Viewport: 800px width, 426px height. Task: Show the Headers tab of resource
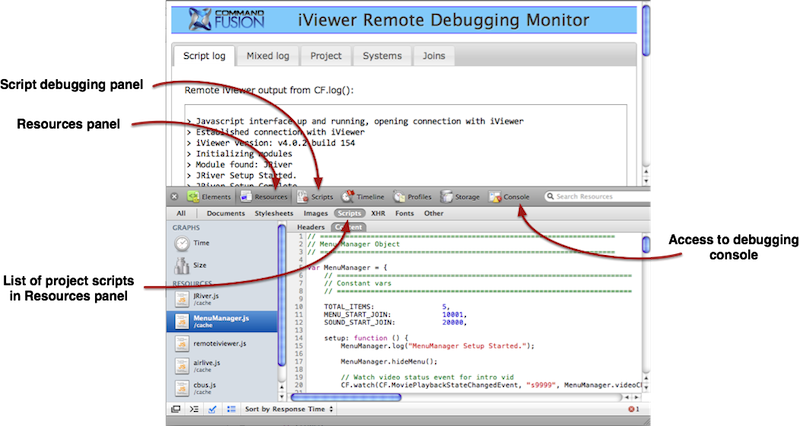(x=311, y=227)
